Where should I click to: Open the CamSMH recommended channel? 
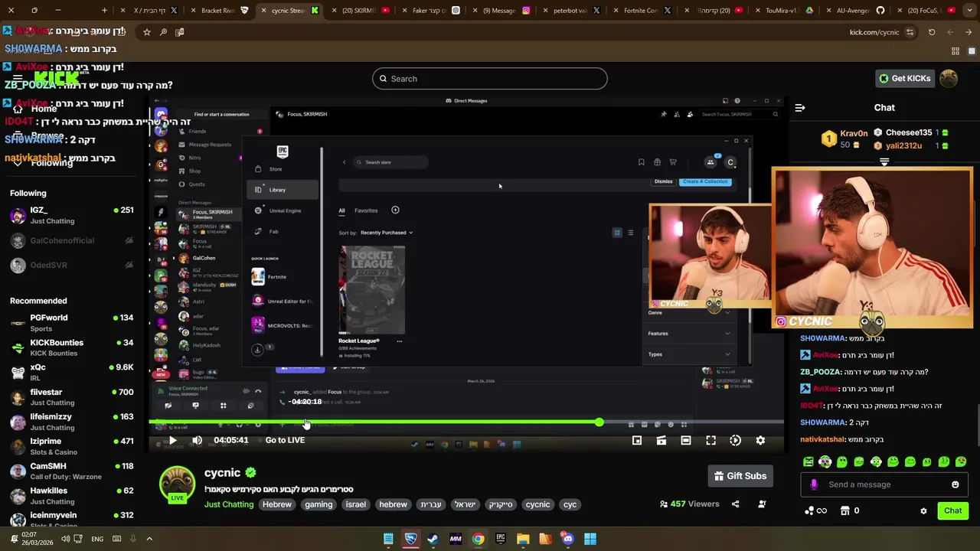click(73, 471)
